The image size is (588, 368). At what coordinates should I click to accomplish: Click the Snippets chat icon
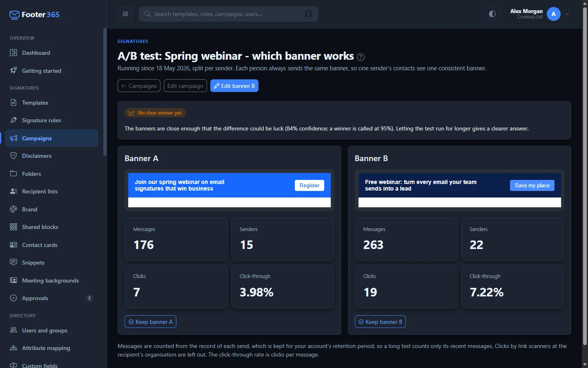tap(13, 262)
